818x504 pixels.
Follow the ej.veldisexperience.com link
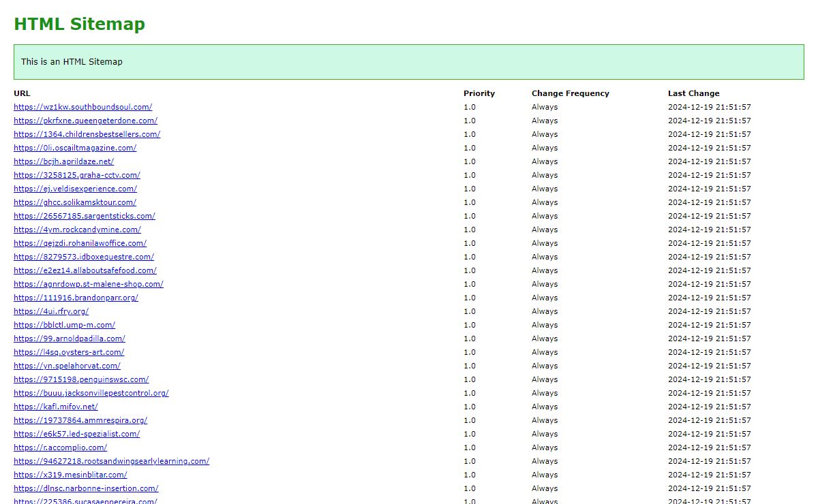[75, 189]
